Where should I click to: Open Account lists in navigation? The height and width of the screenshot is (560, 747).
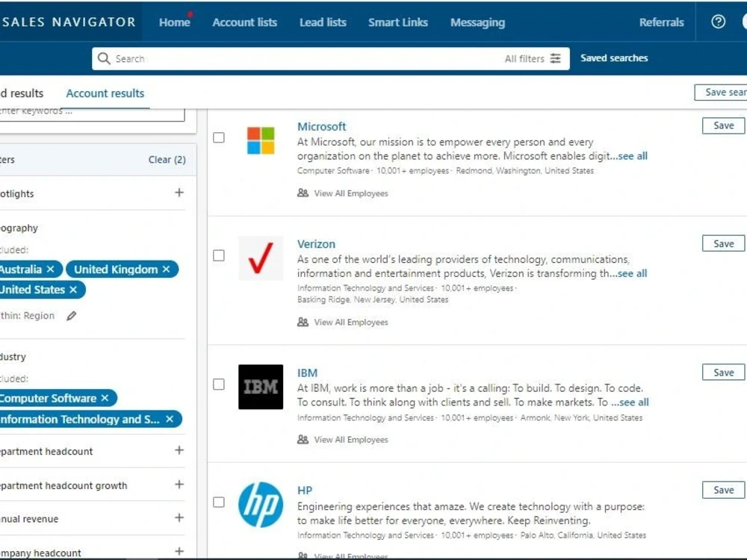point(244,22)
